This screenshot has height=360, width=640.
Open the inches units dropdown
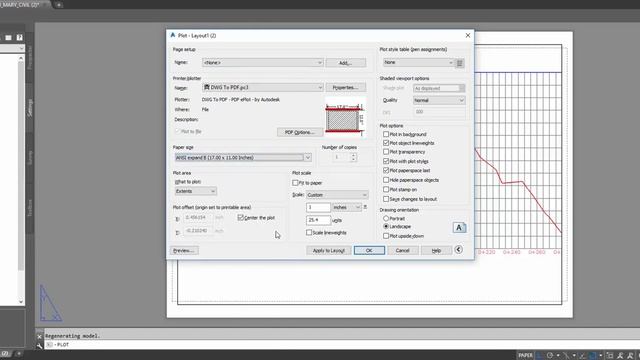(x=347, y=207)
